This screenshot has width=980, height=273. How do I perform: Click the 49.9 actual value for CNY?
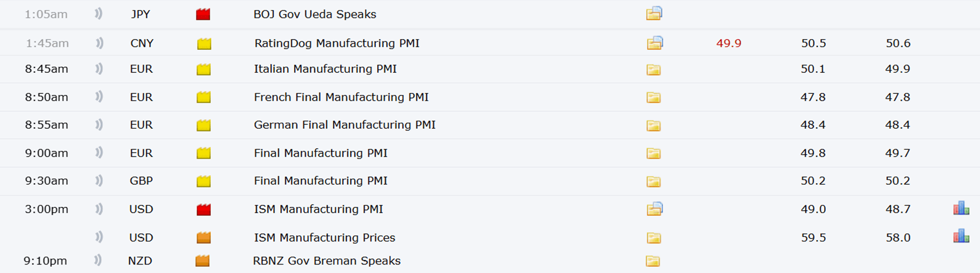(x=728, y=43)
